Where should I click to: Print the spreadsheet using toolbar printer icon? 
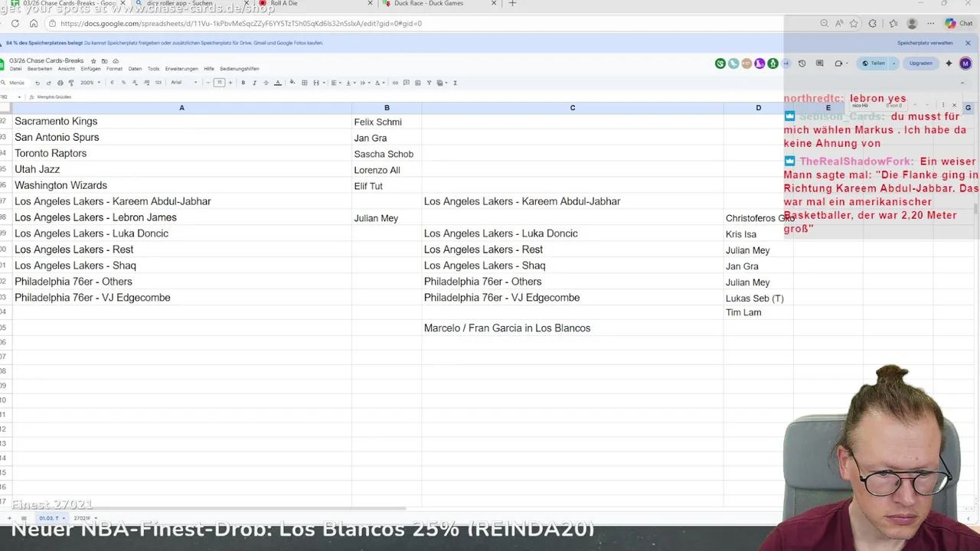pyautogui.click(x=60, y=83)
